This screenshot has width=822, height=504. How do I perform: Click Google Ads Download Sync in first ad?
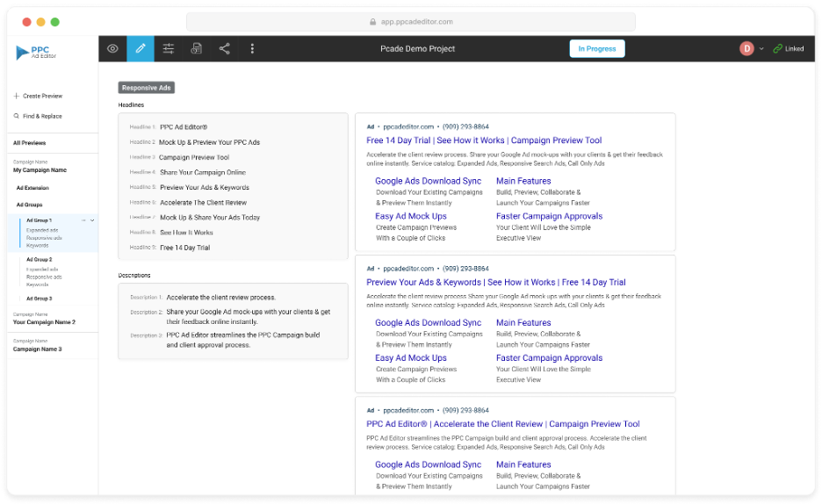(428, 181)
